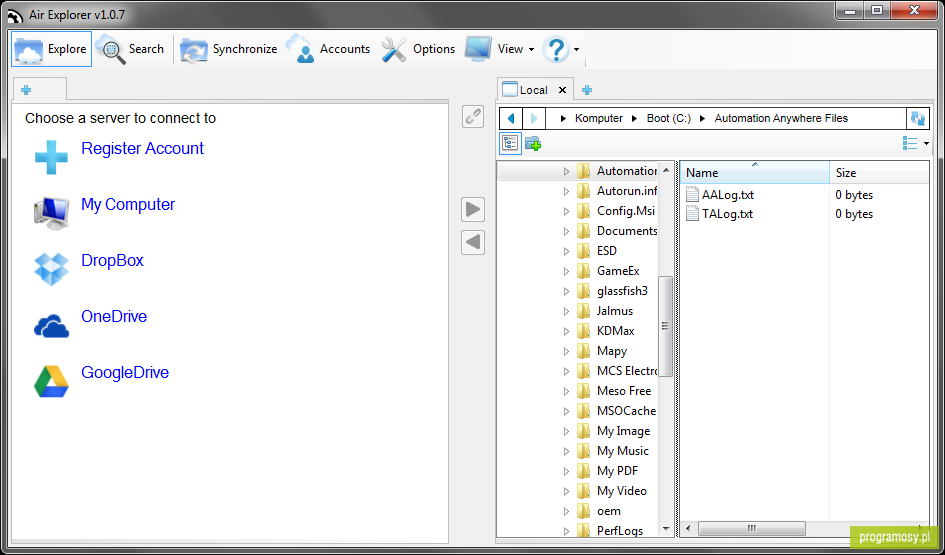Sort by the Name column header
The width and height of the screenshot is (945, 555).
click(755, 173)
